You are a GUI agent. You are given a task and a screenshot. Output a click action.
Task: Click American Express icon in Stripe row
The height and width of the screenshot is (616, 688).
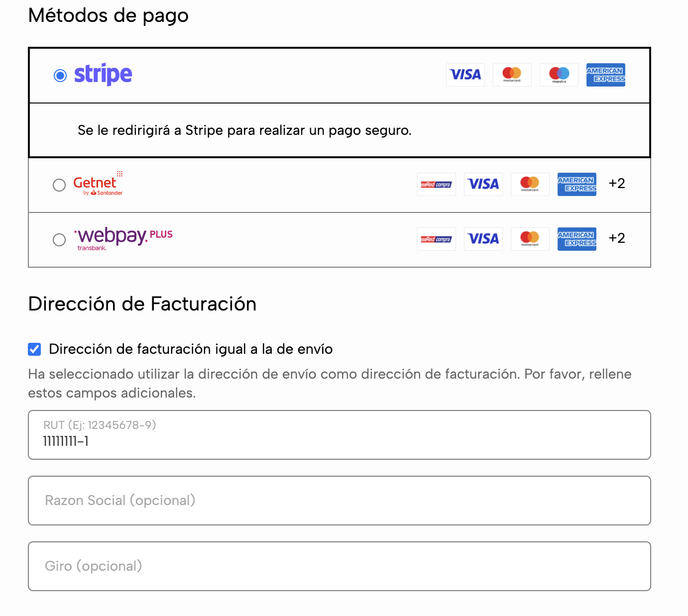point(606,75)
